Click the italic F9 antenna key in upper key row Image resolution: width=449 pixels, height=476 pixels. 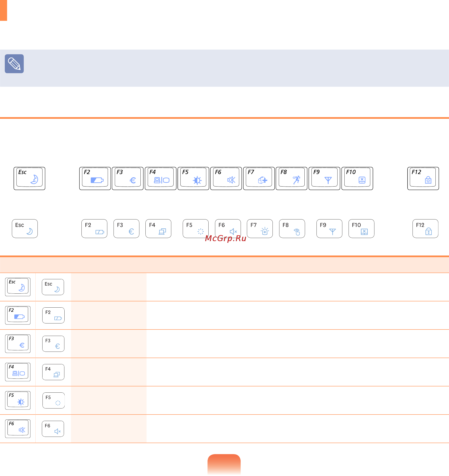click(x=324, y=178)
